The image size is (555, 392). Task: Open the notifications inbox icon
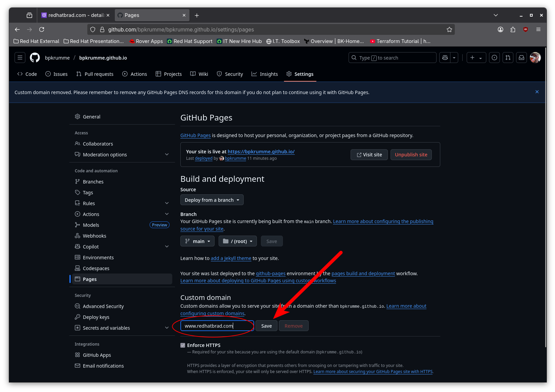(521, 58)
